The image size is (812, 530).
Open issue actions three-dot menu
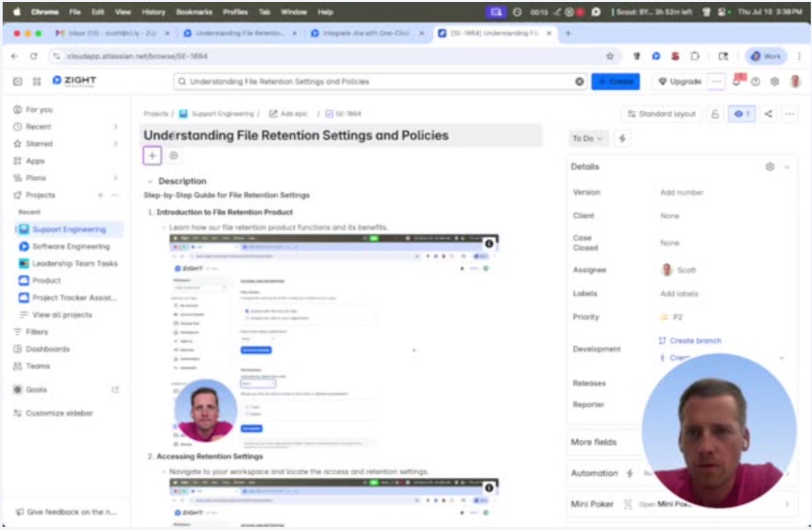pyautogui.click(x=790, y=114)
